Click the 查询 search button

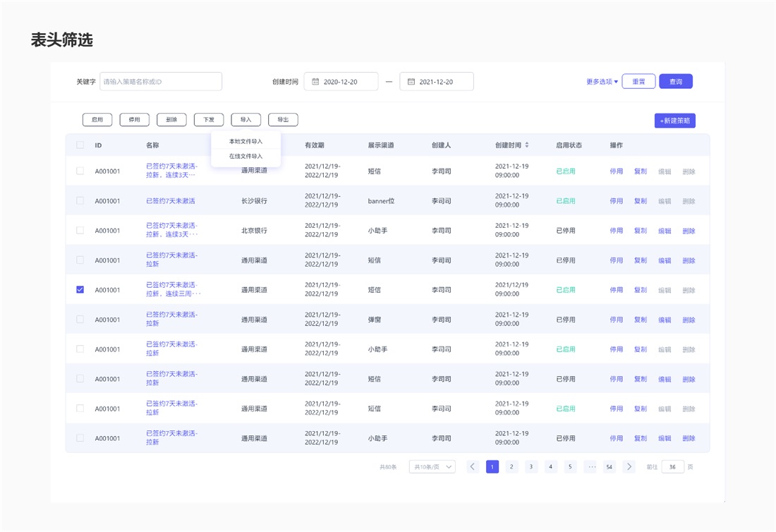coord(676,81)
